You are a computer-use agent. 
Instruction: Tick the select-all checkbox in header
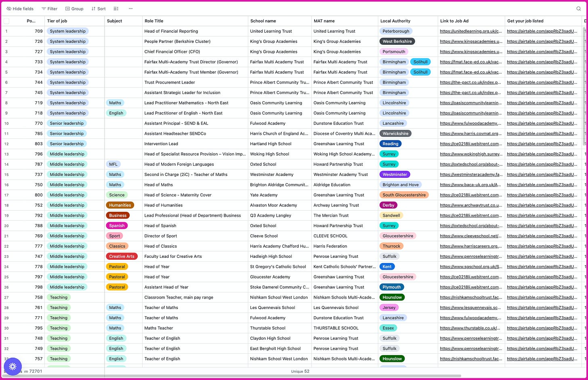6,21
